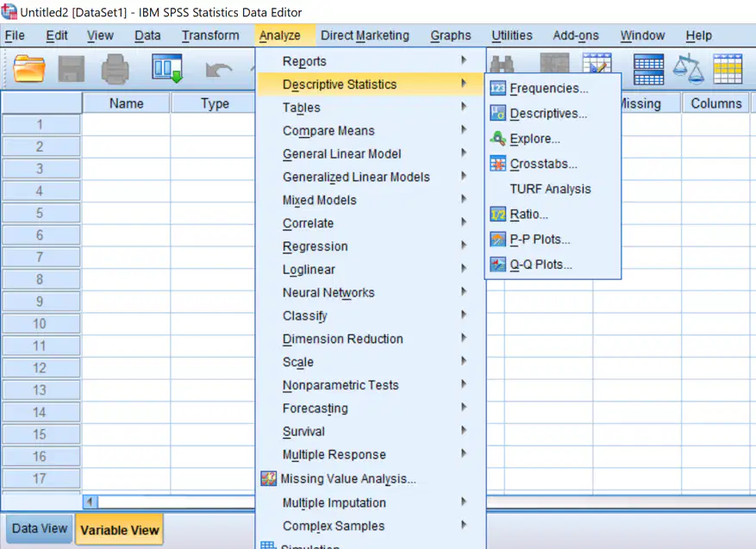
Task: Open the Help menu
Action: pos(698,35)
